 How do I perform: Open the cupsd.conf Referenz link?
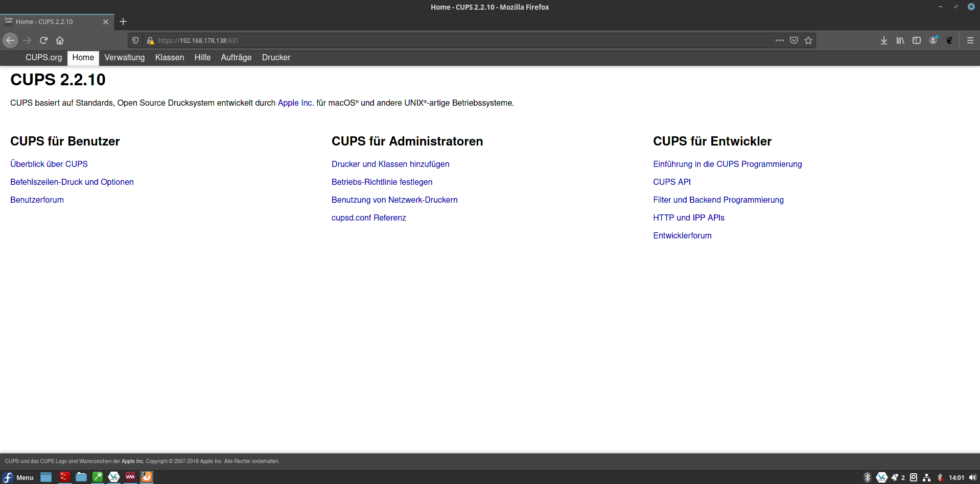tap(368, 217)
